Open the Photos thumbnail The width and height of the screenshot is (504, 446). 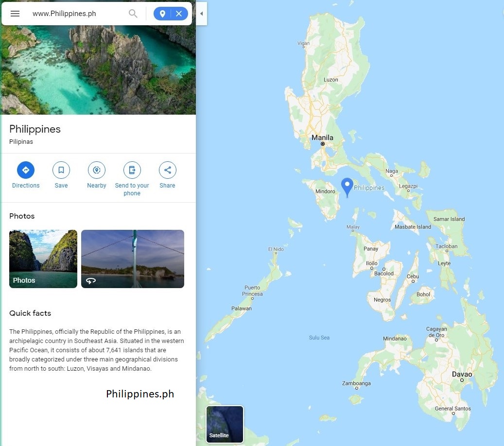pyautogui.click(x=43, y=258)
